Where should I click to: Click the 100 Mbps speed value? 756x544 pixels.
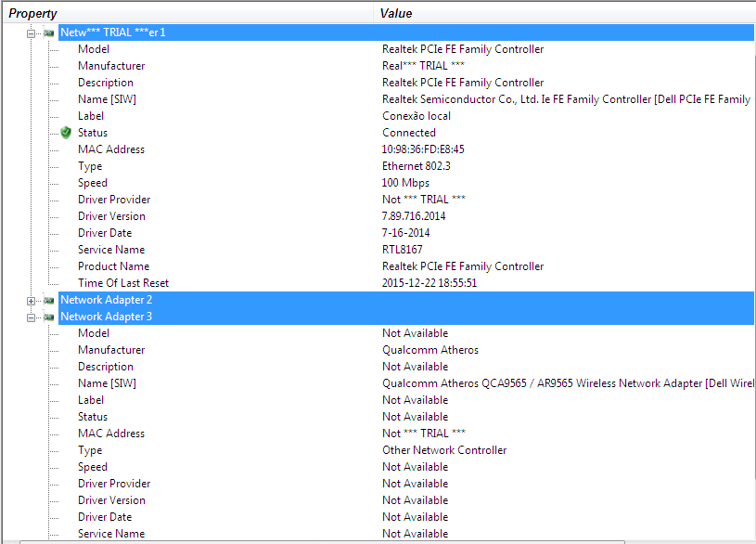(405, 183)
